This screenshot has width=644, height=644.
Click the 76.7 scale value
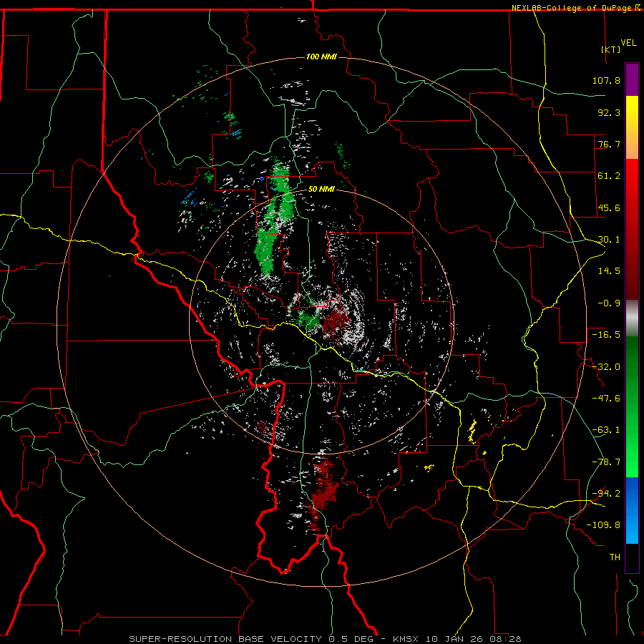(609, 144)
